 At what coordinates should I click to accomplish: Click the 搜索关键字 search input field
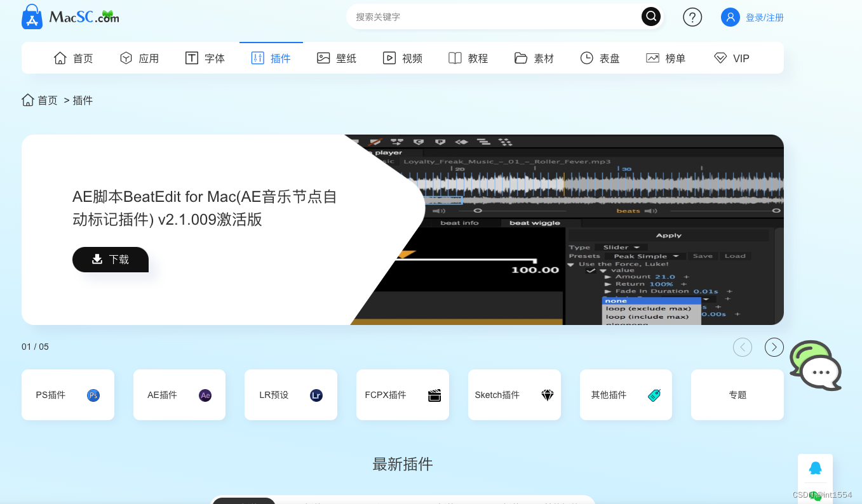pyautogui.click(x=495, y=17)
